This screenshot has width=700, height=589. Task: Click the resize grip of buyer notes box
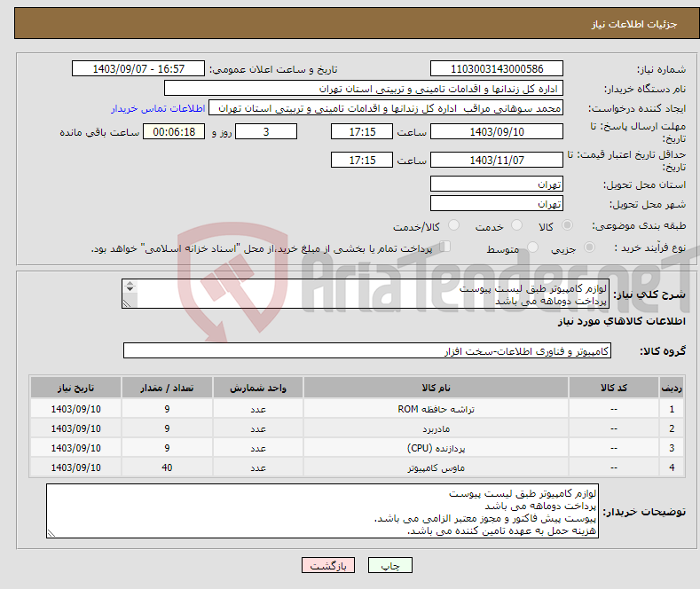(51, 533)
